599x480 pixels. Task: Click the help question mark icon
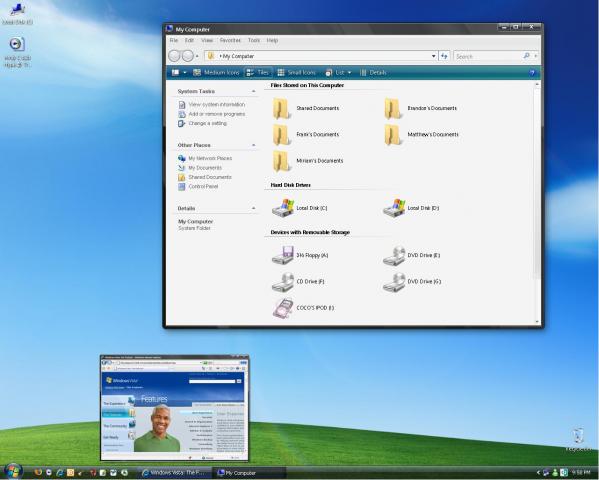click(532, 73)
